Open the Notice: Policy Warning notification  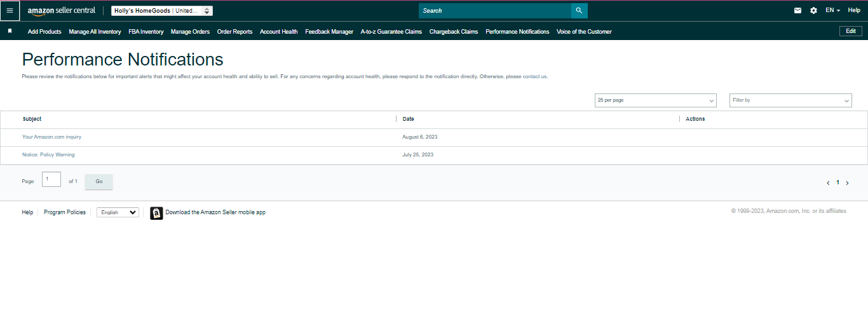(48, 154)
